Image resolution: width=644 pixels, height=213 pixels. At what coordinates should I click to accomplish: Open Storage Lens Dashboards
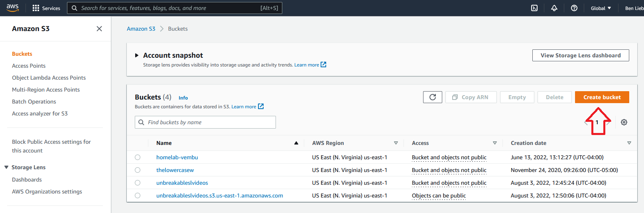tap(27, 180)
